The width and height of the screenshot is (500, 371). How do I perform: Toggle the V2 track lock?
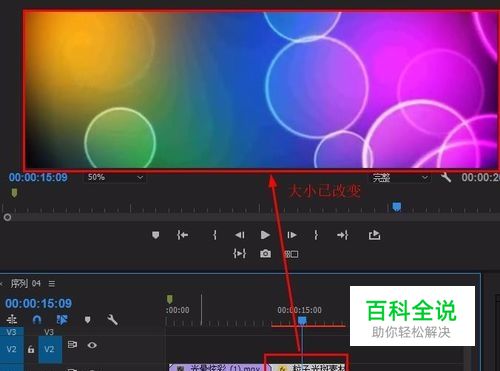tap(31, 349)
